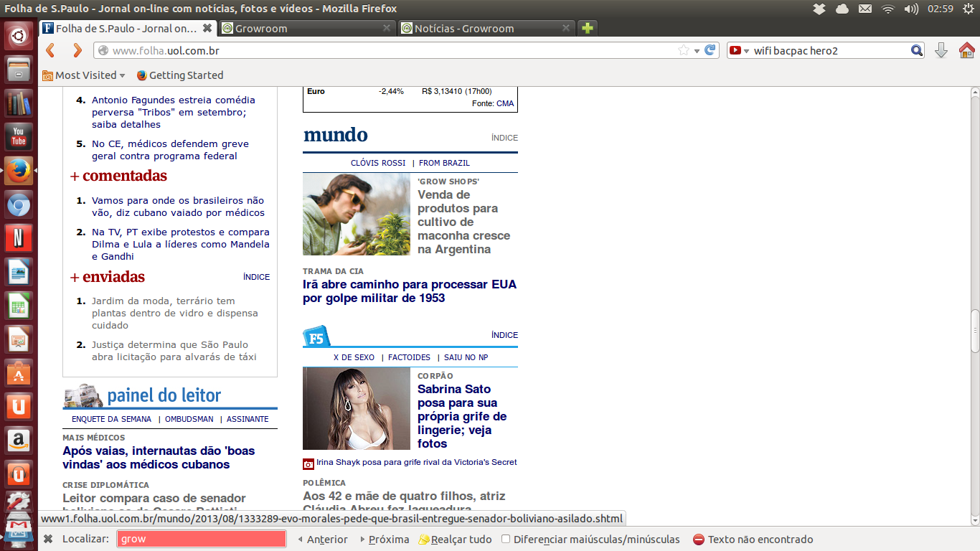Open the Downloads arrow icon
Screen dimensions: 980x551
tap(941, 50)
